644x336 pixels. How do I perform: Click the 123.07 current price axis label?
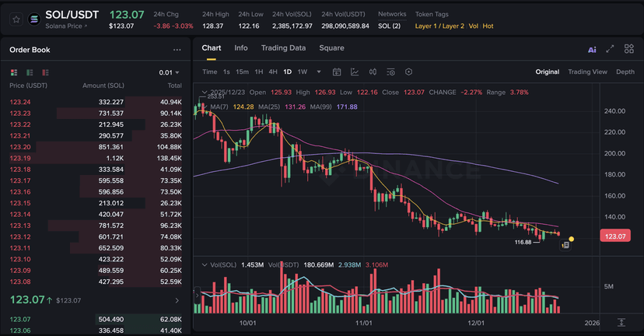tap(615, 235)
